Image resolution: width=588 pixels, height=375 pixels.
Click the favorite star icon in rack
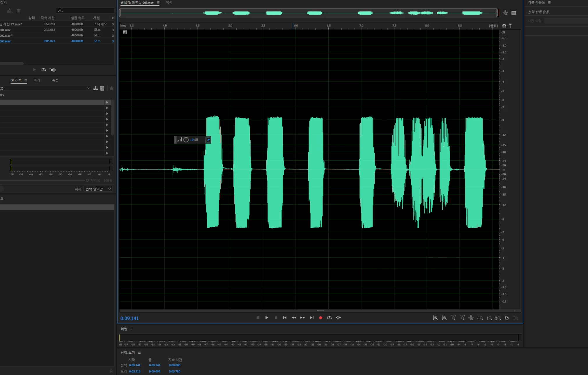point(111,88)
